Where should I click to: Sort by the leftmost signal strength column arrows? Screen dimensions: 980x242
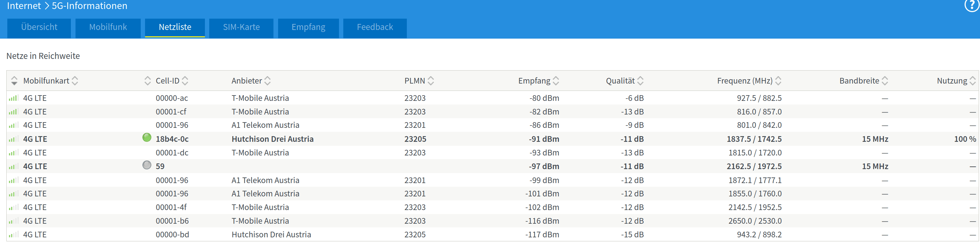point(14,81)
